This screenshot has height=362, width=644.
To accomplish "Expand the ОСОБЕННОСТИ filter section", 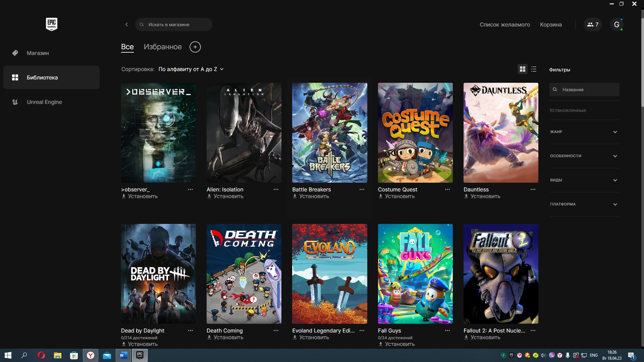I will pyautogui.click(x=583, y=156).
